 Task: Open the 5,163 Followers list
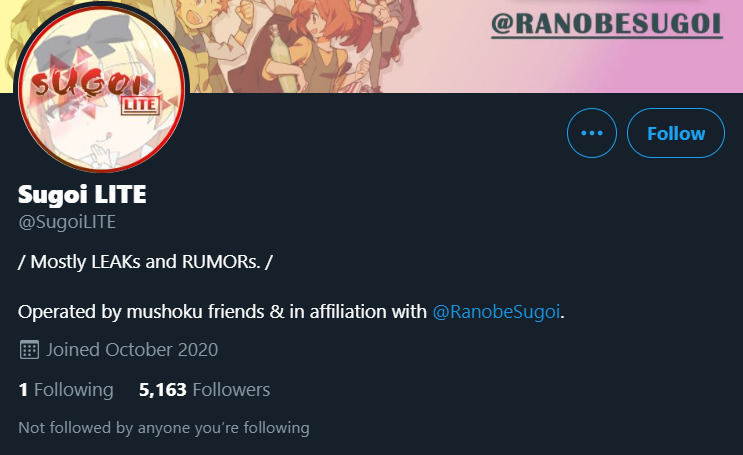[x=204, y=390]
